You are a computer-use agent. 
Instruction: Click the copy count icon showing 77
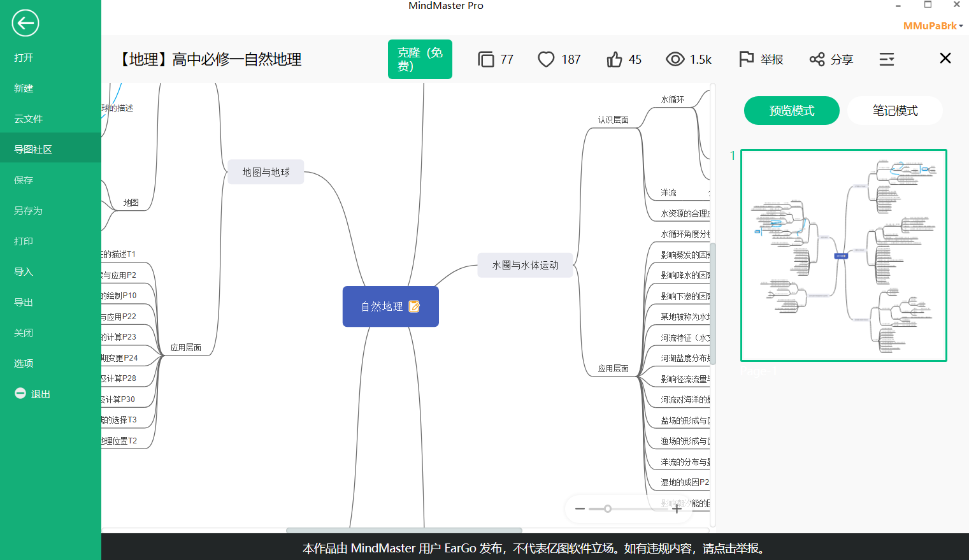(x=486, y=59)
